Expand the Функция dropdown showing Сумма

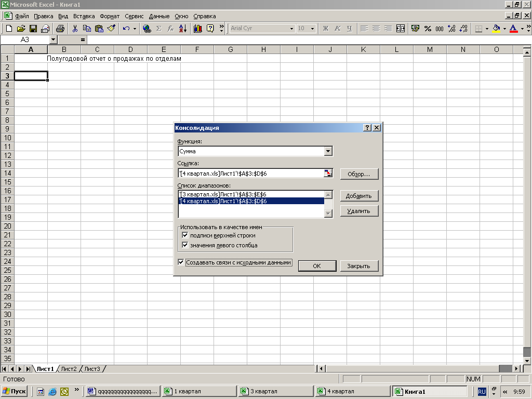(x=328, y=151)
